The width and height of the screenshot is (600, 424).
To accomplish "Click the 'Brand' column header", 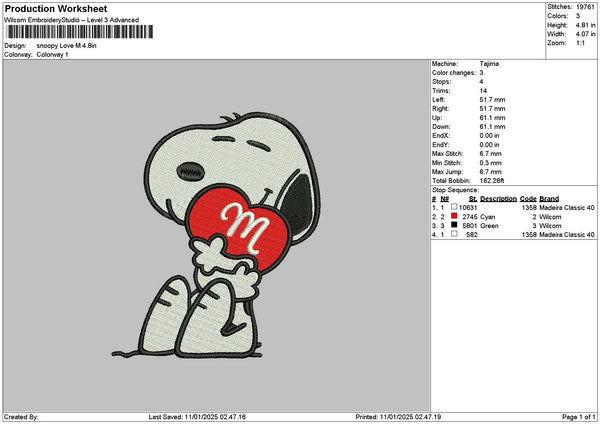I will [549, 199].
